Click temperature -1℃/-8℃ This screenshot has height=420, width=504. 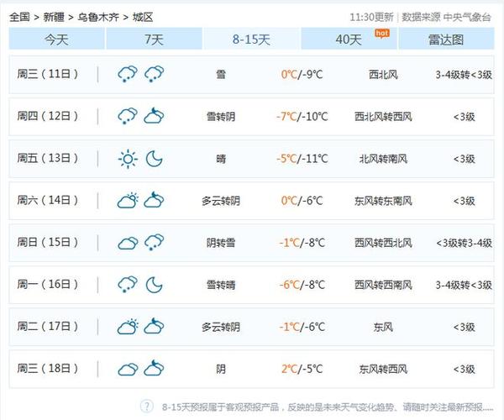(x=302, y=243)
